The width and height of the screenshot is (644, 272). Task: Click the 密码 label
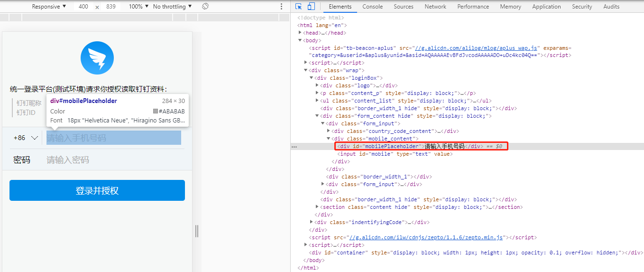(x=22, y=160)
